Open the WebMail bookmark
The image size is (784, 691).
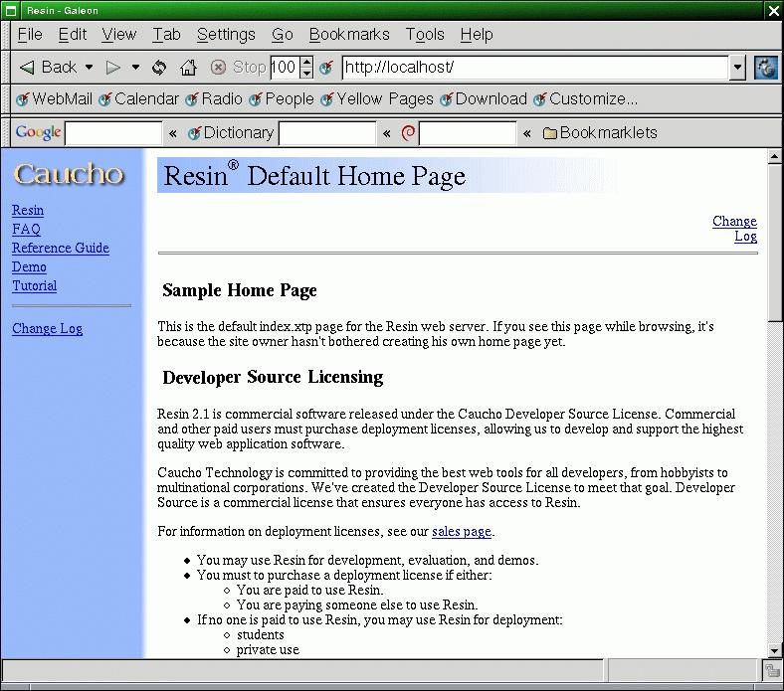coord(55,99)
